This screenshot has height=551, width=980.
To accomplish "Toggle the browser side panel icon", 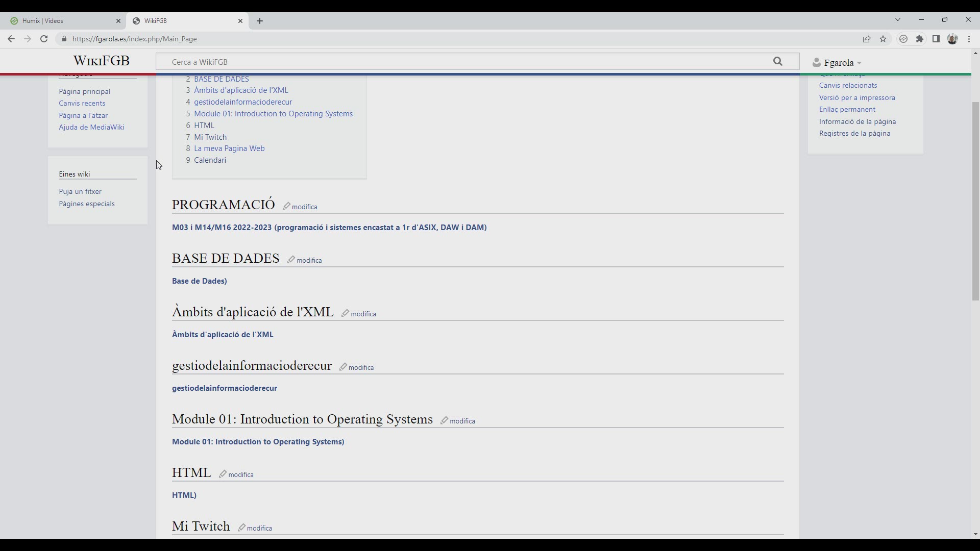I will tap(936, 39).
